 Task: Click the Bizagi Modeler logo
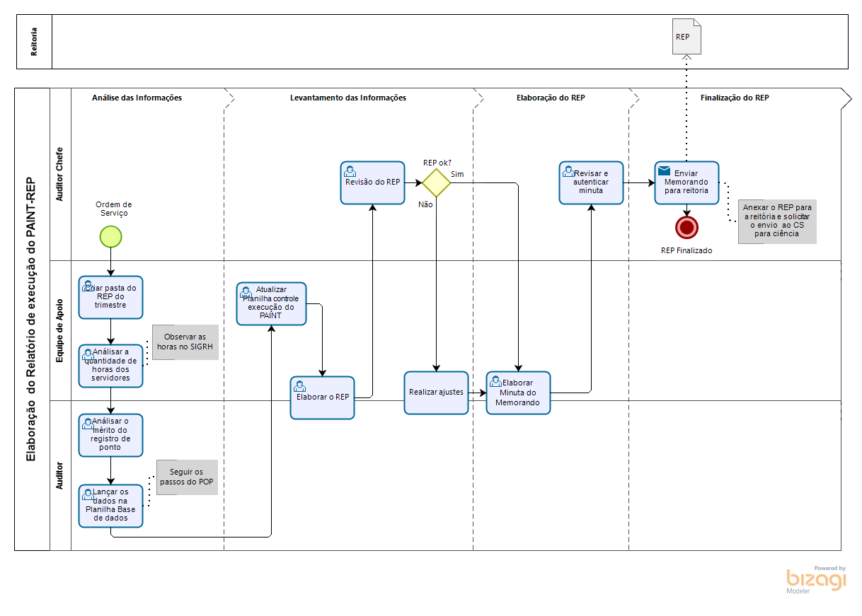coord(816,580)
